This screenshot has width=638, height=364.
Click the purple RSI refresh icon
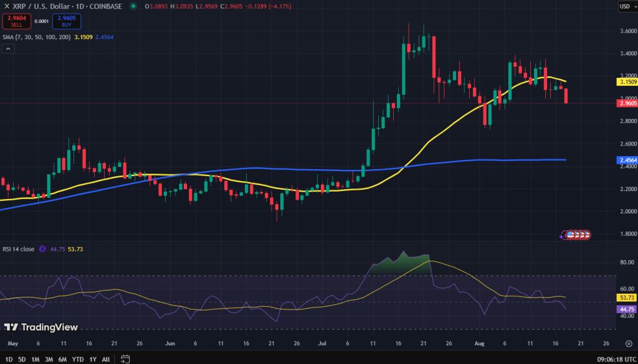pos(42,249)
